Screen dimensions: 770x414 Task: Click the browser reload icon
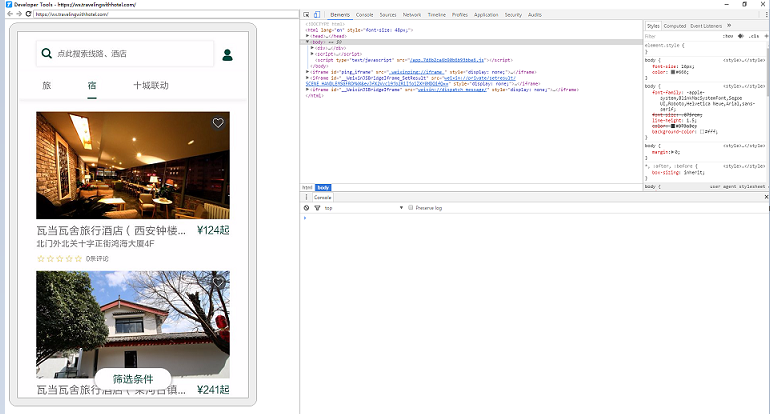point(27,15)
